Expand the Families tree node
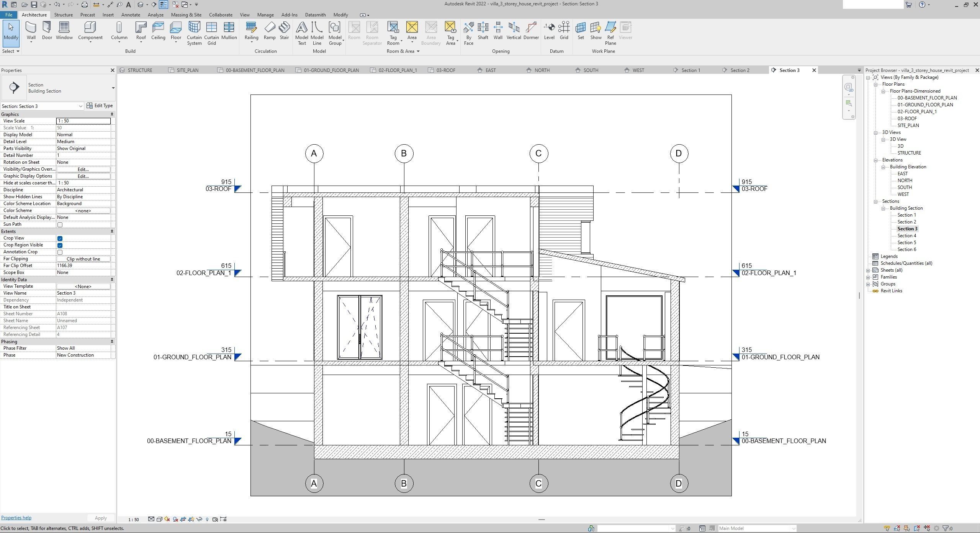Viewport: 980px width, 533px height. point(868,277)
